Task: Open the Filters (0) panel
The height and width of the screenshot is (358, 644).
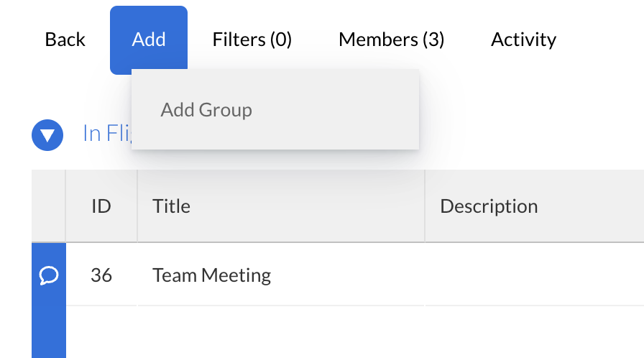Action: coord(252,40)
